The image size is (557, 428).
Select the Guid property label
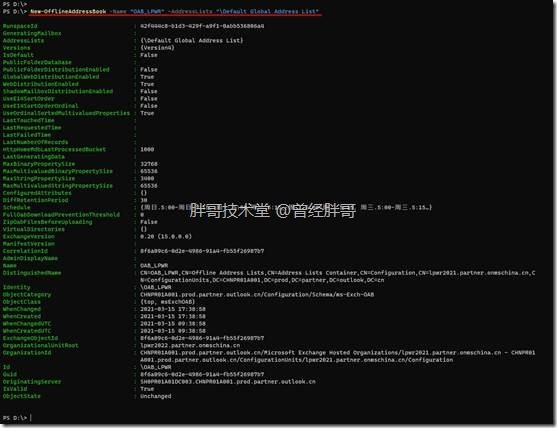(x=10, y=374)
